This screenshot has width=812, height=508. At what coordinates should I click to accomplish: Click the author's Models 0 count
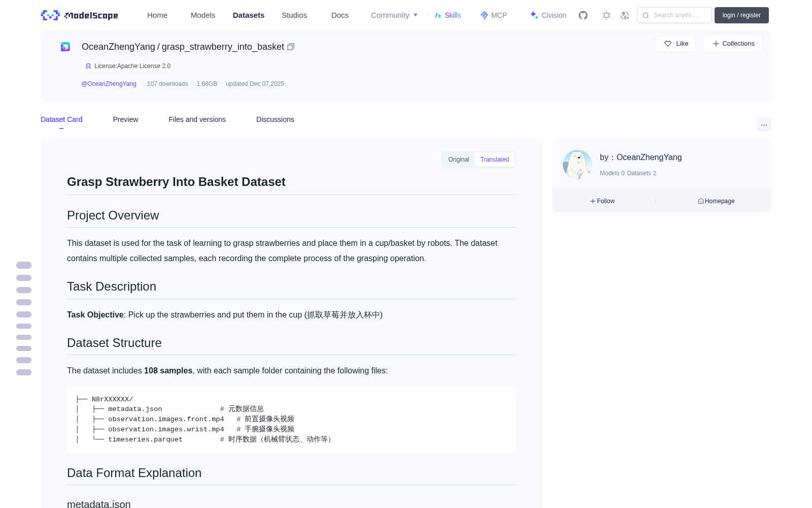pos(612,173)
